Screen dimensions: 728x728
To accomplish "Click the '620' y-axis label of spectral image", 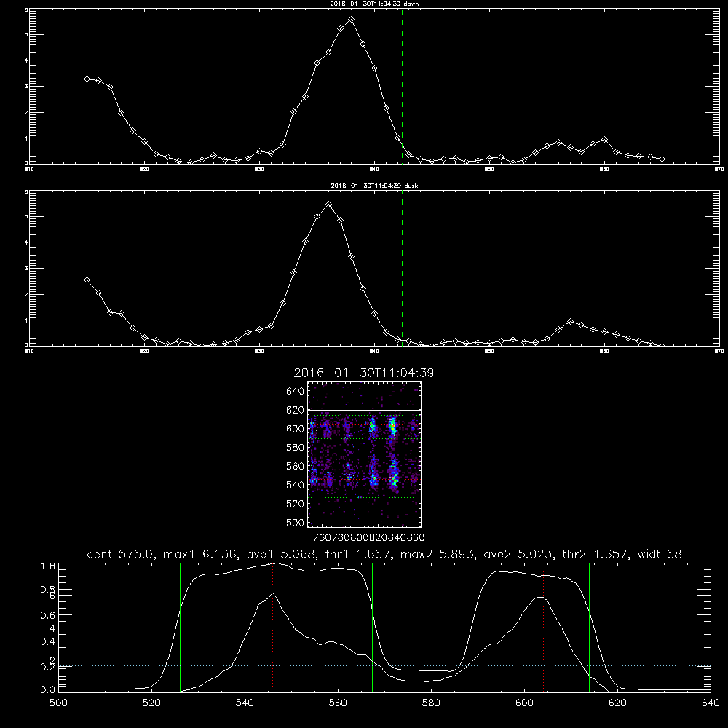I will pyautogui.click(x=296, y=410).
